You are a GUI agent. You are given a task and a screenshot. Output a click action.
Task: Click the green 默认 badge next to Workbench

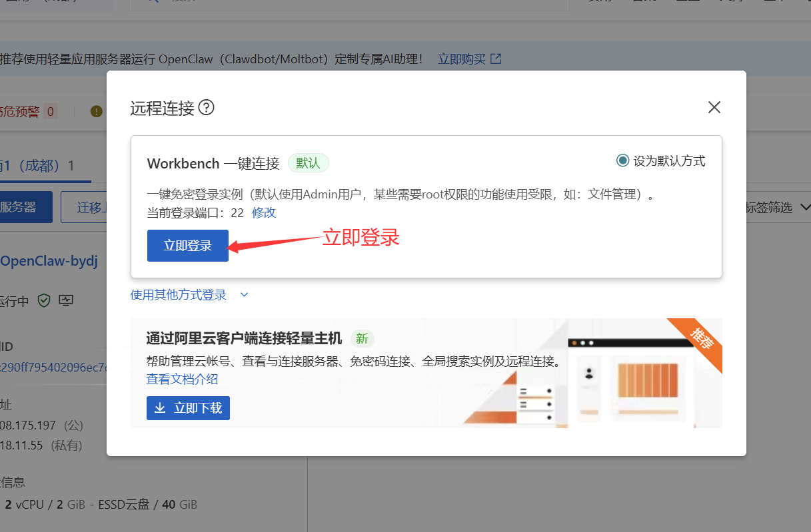pos(308,162)
